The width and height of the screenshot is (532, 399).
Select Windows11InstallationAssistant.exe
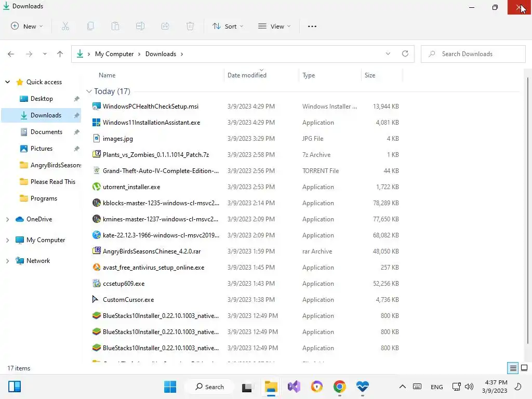click(x=151, y=122)
